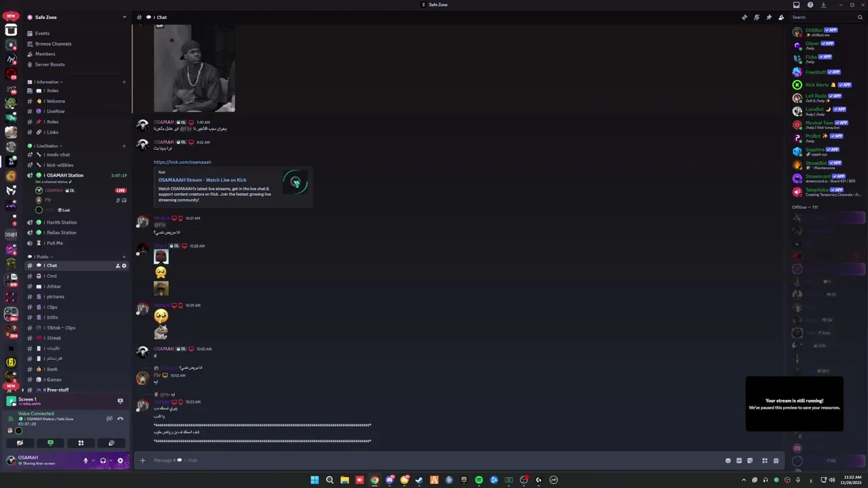
Task: Invite people to the Chat channel
Action: [x=117, y=266]
